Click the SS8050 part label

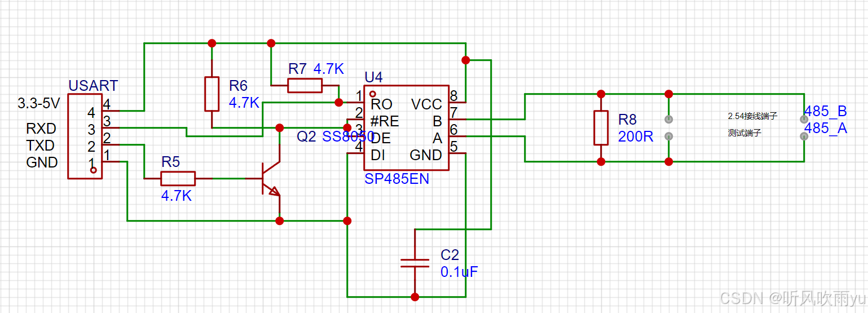click(x=348, y=136)
